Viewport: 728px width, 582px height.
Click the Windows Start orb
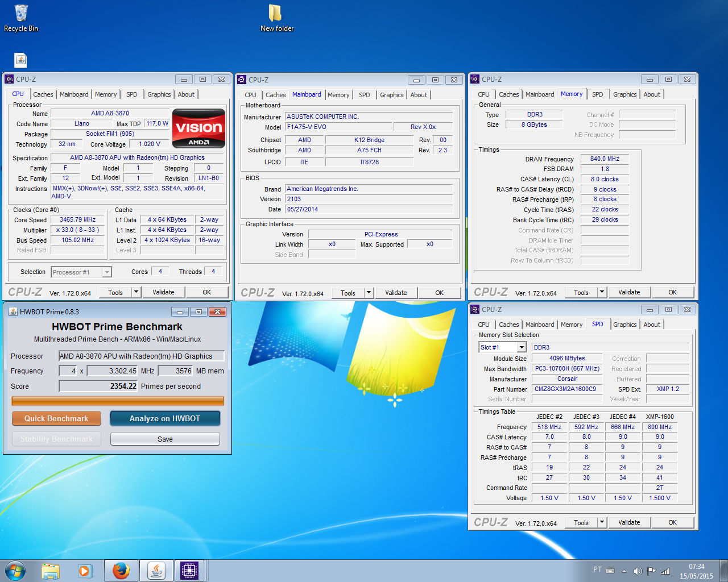point(15,571)
